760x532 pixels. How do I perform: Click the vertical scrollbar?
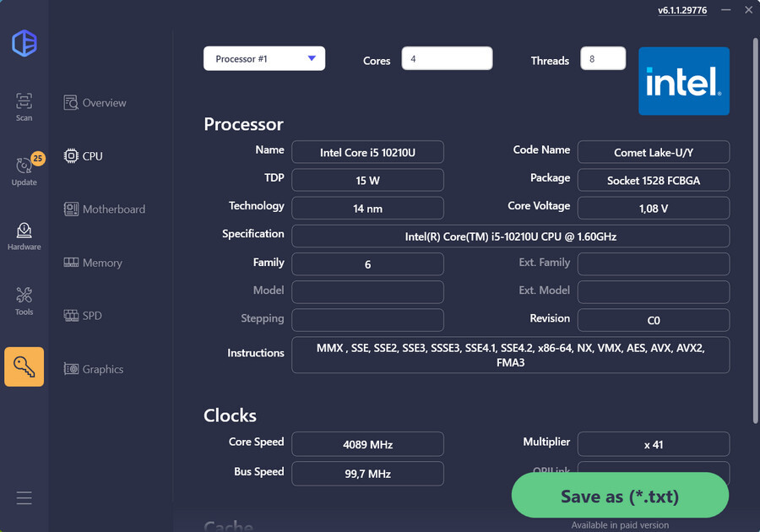point(756,231)
